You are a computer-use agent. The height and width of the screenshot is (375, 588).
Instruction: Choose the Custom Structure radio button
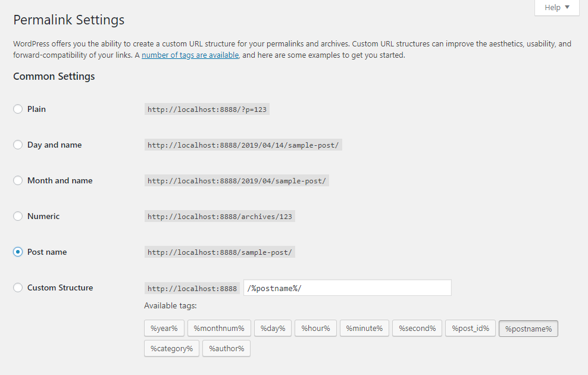[x=18, y=287]
